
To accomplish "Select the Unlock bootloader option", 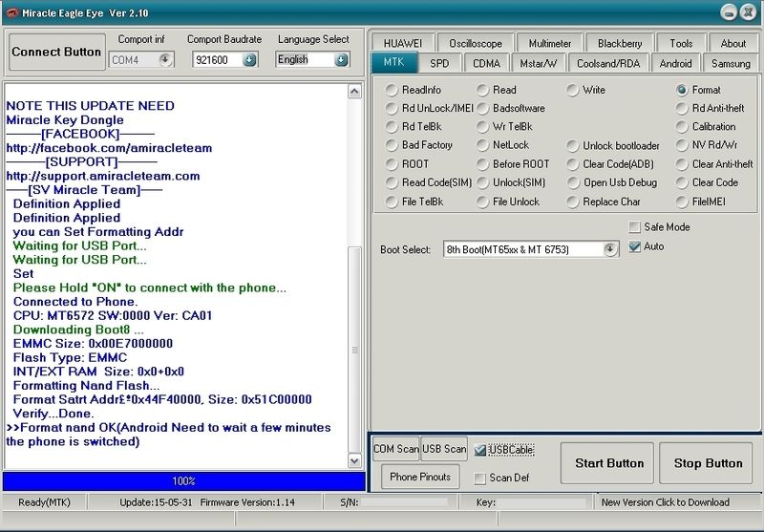I will coord(613,146).
